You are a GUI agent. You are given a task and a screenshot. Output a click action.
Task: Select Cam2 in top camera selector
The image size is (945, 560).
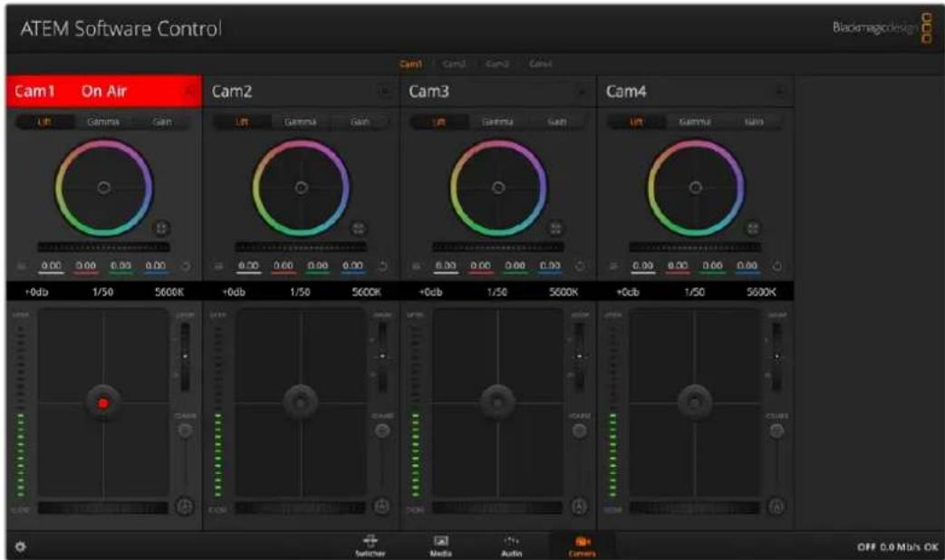pyautogui.click(x=454, y=64)
